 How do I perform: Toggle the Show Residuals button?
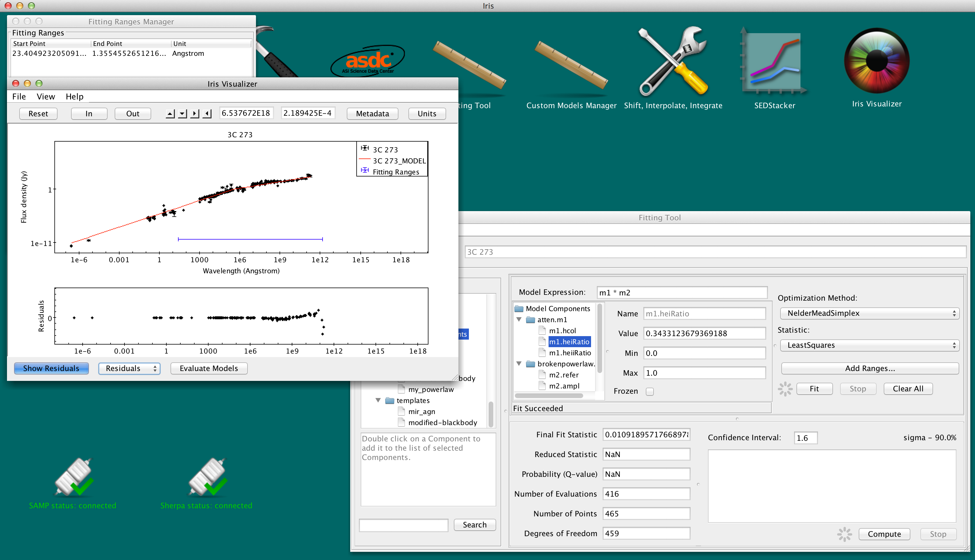51,368
